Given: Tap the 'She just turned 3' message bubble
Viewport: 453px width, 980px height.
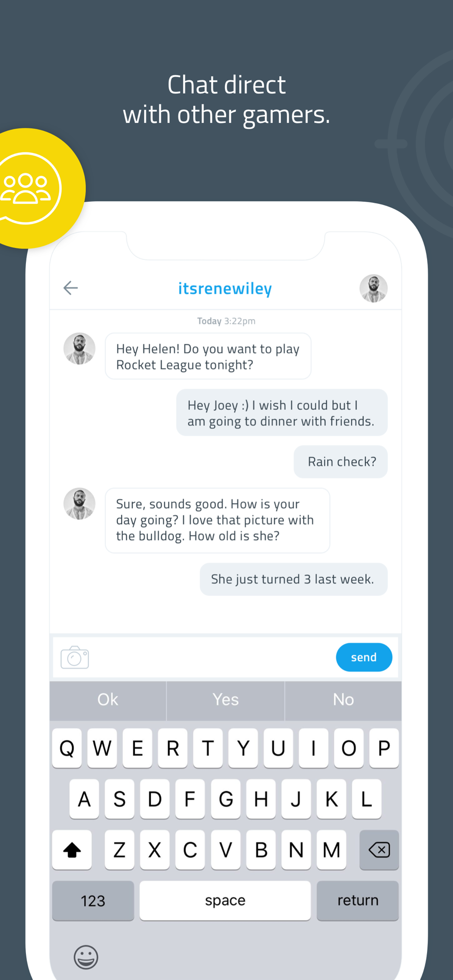Looking at the screenshot, I should (x=293, y=579).
